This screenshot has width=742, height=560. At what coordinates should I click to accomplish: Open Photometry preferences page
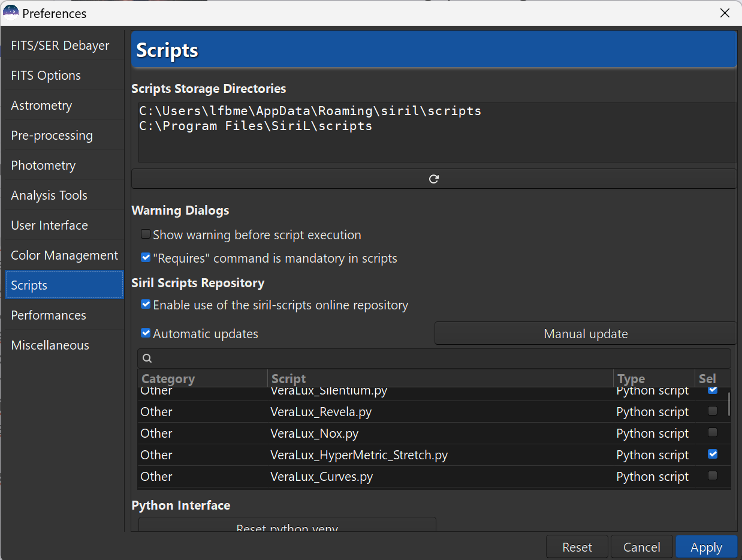tap(64, 165)
